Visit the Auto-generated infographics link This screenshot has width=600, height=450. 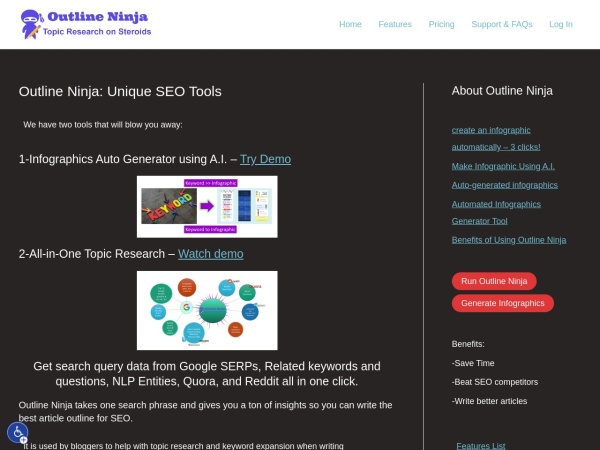pos(504,185)
